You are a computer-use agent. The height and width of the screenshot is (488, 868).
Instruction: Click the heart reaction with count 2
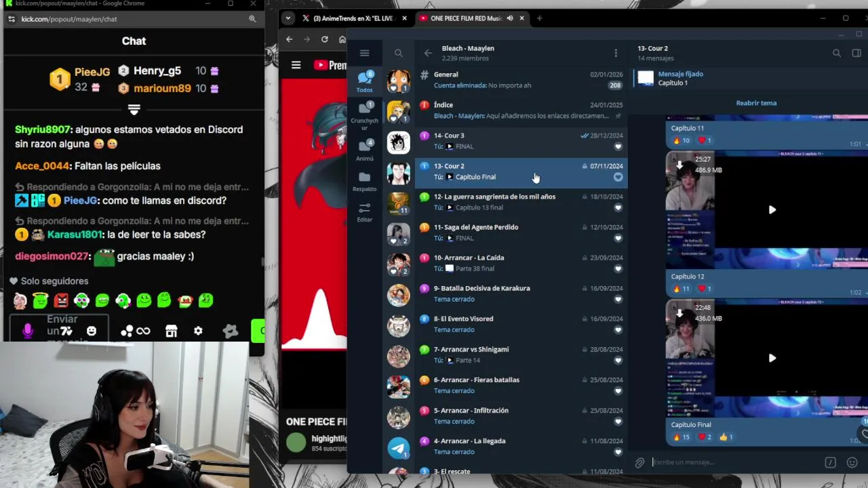coord(705,437)
